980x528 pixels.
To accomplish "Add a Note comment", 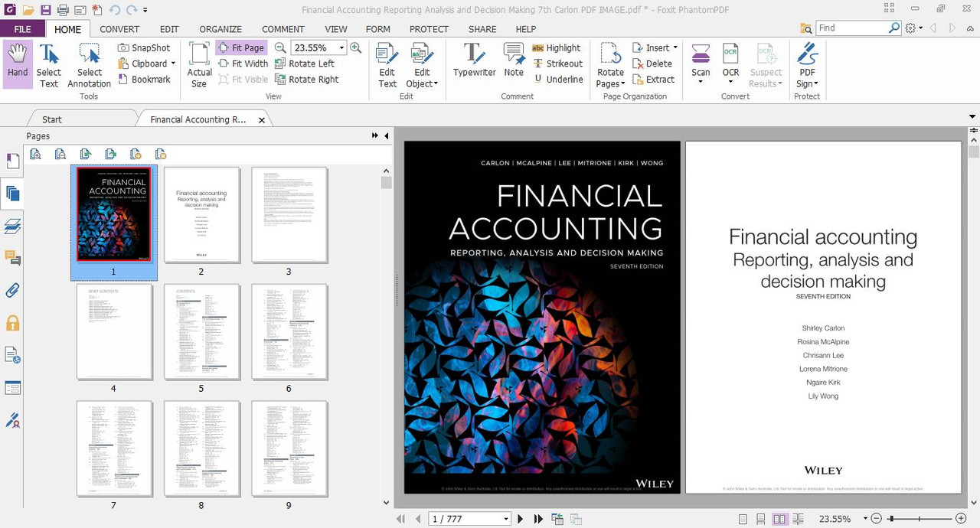I will [514, 60].
